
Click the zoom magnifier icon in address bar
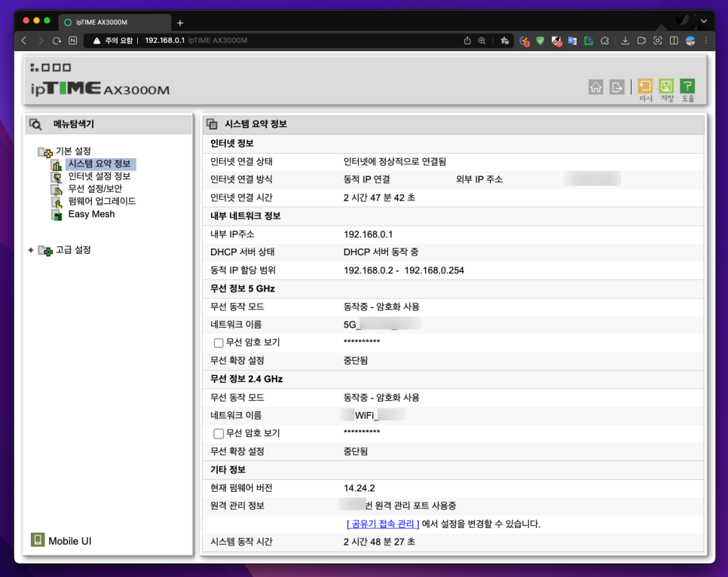point(482,41)
